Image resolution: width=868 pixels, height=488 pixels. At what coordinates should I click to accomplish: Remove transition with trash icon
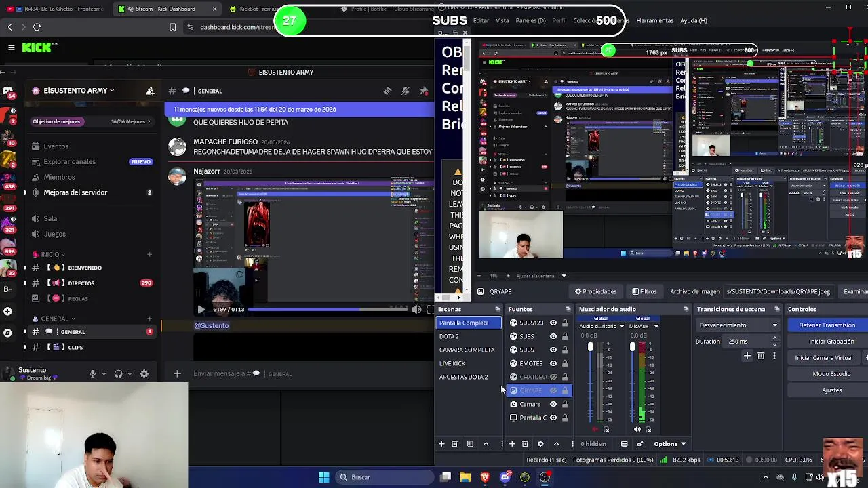[761, 356]
